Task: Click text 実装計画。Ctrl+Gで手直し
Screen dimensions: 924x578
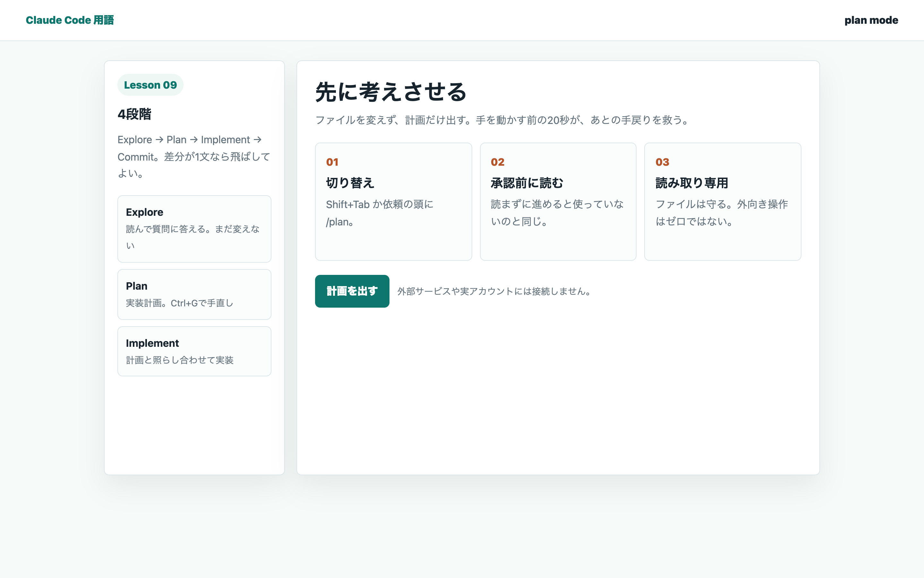Action: click(179, 303)
